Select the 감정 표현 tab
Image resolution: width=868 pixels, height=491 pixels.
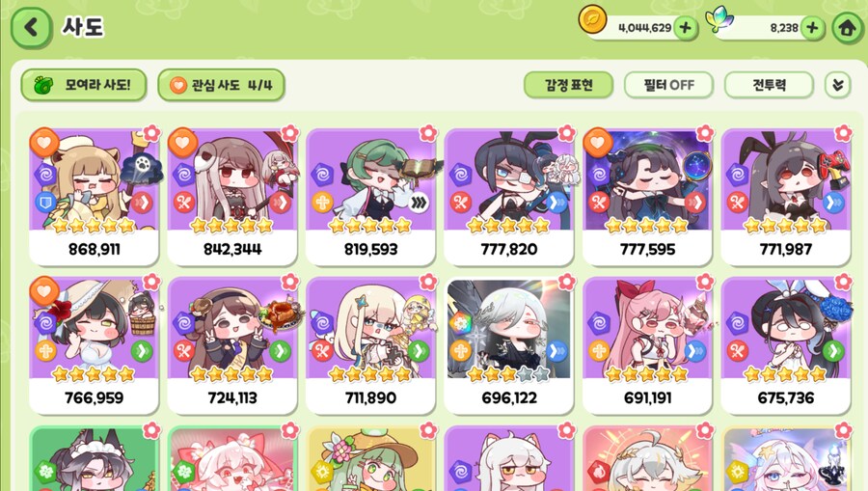pos(568,85)
